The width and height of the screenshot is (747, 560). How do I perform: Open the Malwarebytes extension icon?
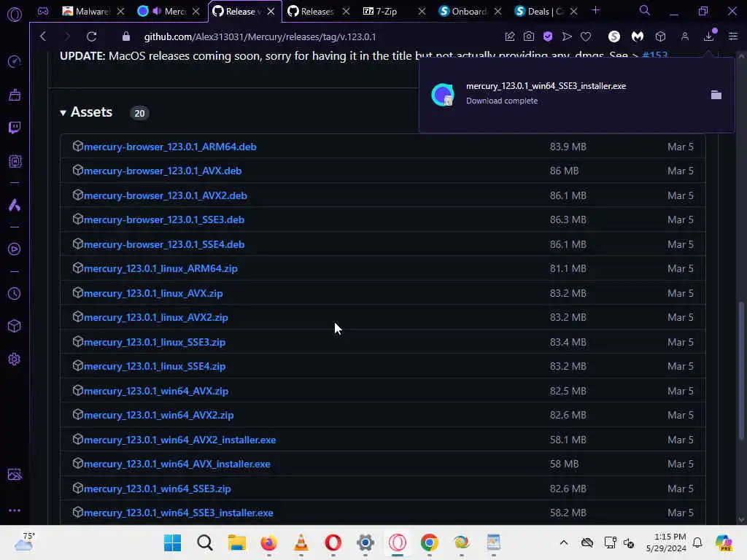click(x=638, y=36)
